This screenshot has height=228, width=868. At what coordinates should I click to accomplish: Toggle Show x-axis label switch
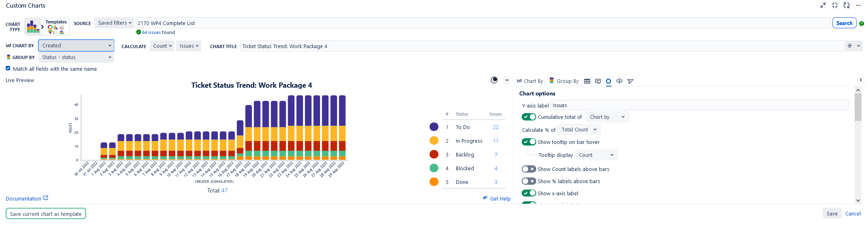(x=529, y=193)
